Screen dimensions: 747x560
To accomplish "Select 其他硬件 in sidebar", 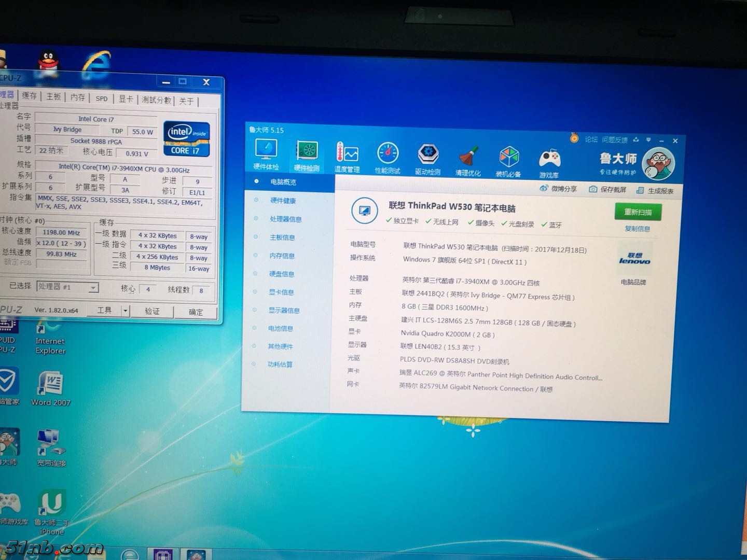I will click(280, 346).
